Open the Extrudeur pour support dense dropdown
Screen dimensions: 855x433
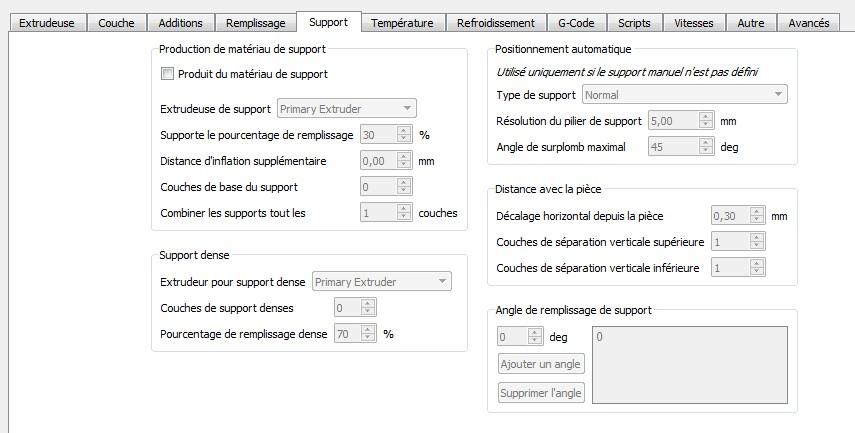coord(382,281)
